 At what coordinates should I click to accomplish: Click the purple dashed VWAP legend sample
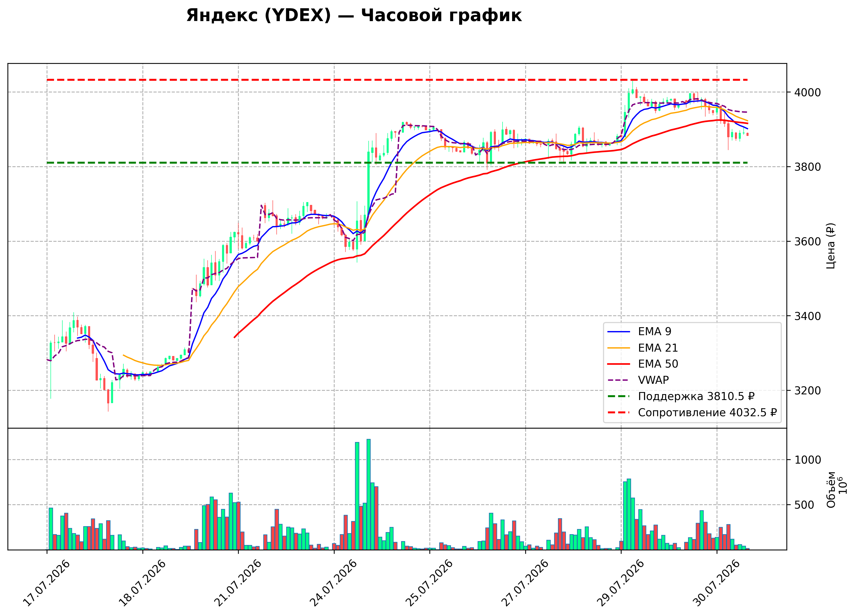619,380
